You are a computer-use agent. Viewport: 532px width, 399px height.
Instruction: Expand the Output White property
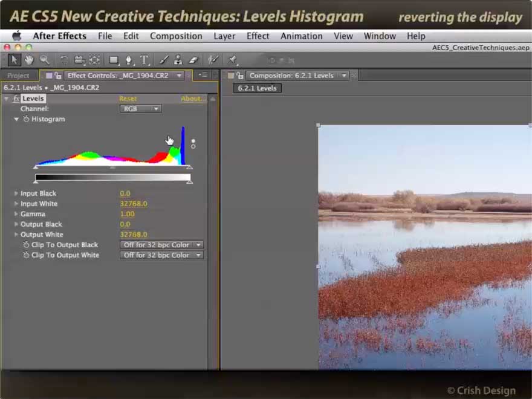(x=16, y=235)
